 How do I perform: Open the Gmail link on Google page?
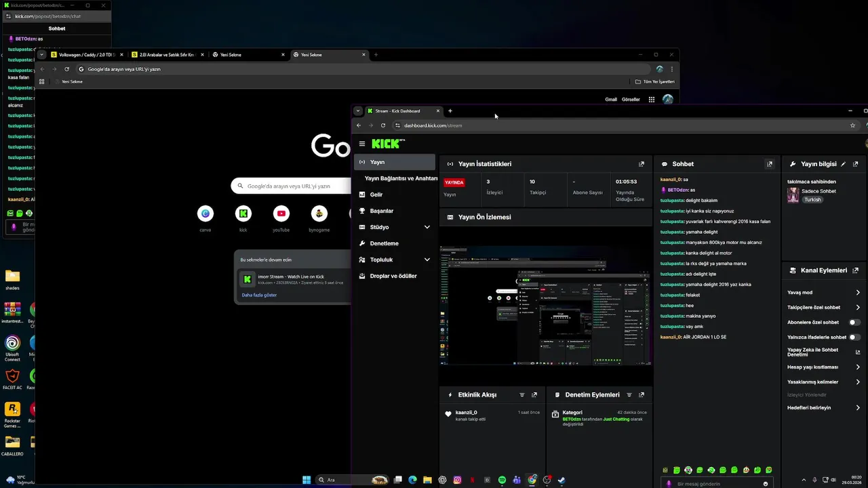(x=611, y=100)
